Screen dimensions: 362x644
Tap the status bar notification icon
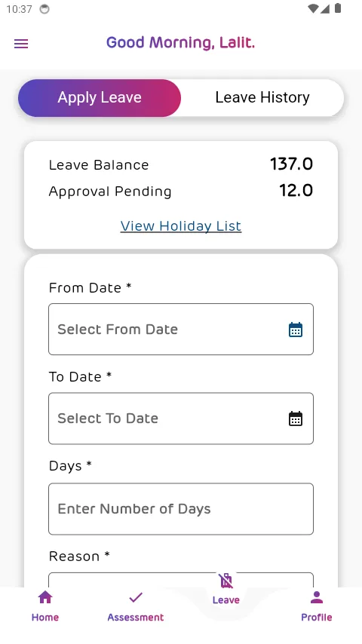click(44, 9)
